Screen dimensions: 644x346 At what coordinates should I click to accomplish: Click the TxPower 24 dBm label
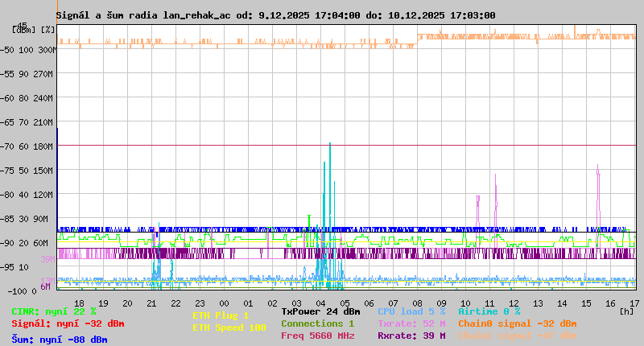point(320,311)
